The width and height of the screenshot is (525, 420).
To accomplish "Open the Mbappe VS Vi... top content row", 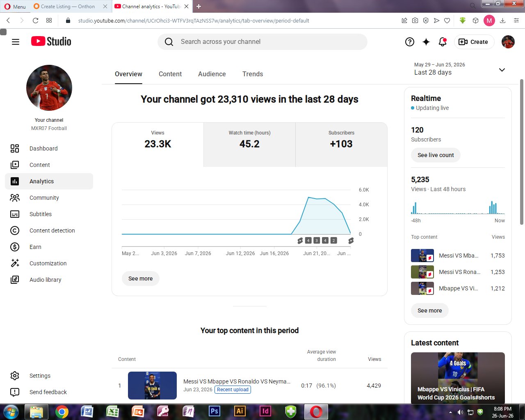I will coord(458,288).
